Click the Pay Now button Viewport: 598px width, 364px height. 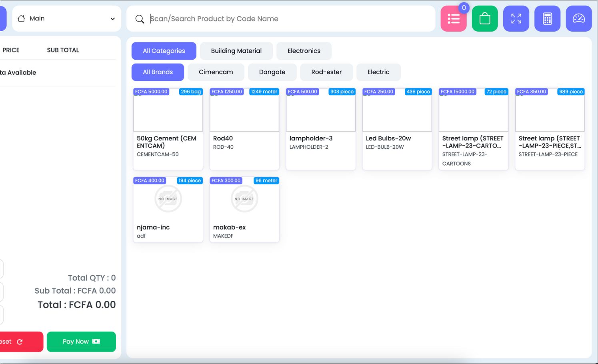tap(81, 341)
